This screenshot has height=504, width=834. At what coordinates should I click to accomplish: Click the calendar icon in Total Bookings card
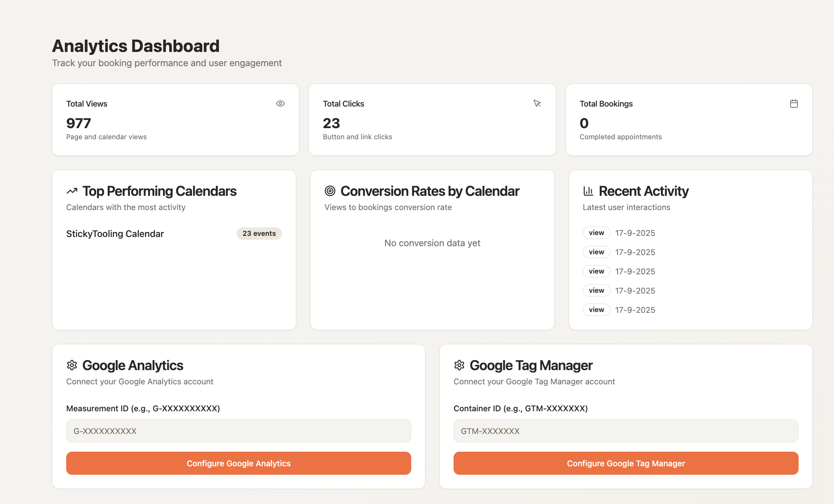[794, 103]
